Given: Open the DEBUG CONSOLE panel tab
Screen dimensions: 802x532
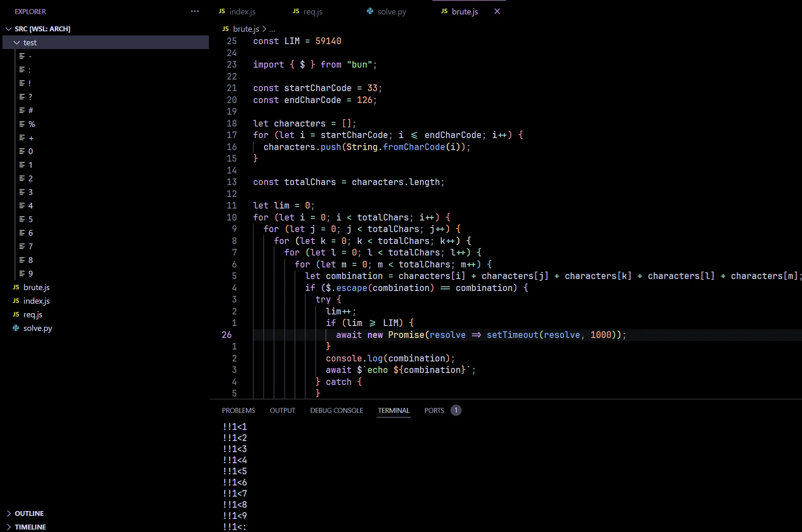Looking at the screenshot, I should [x=336, y=410].
